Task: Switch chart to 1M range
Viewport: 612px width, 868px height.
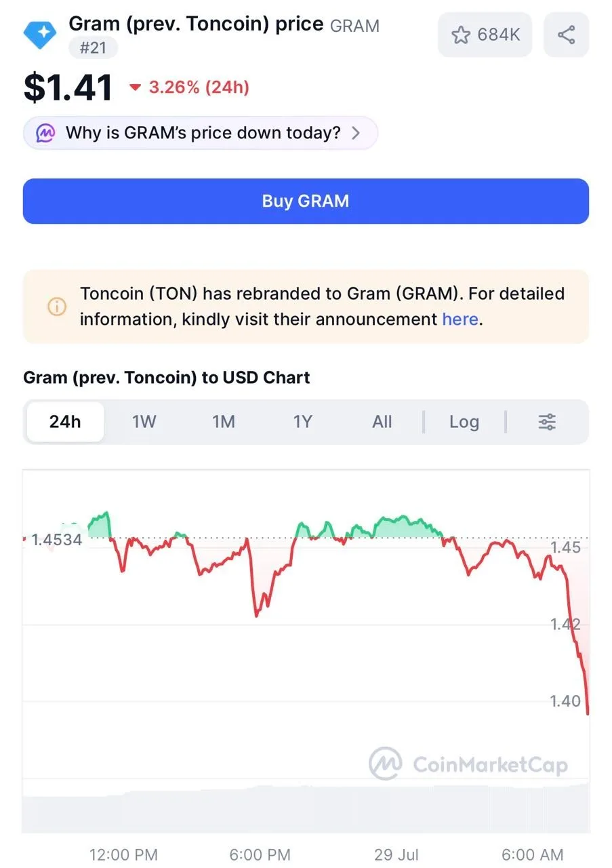Action: tap(224, 422)
